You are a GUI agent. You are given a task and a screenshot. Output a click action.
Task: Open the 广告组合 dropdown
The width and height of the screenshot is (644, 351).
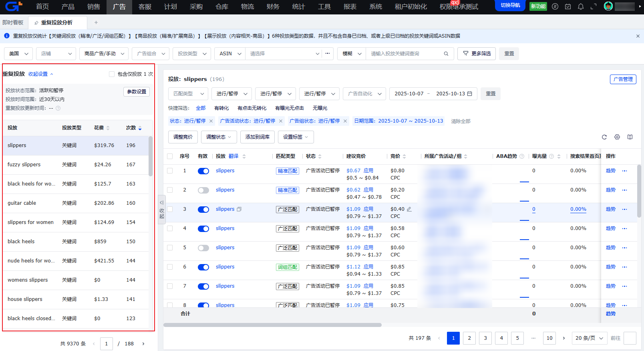[151, 54]
